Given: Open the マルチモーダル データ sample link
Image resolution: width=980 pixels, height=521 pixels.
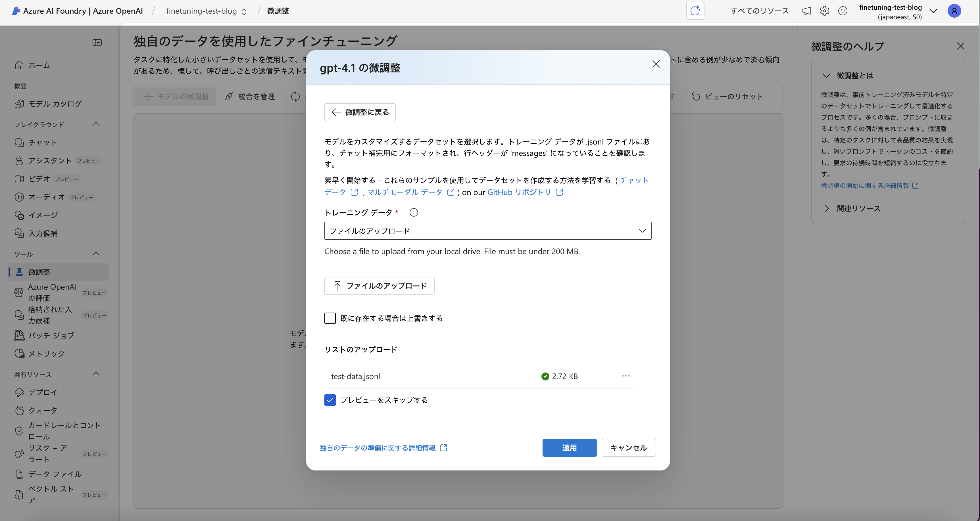Looking at the screenshot, I should pyautogui.click(x=410, y=193).
